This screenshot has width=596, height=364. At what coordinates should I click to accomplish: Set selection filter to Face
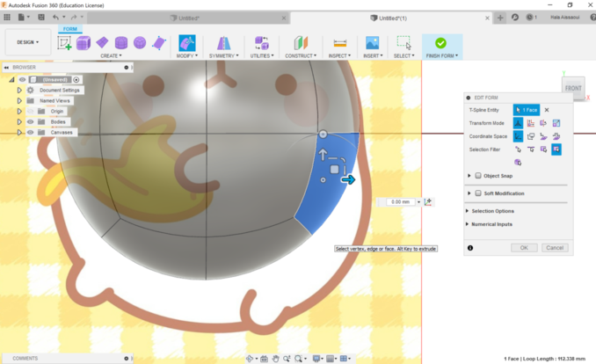pos(543,149)
